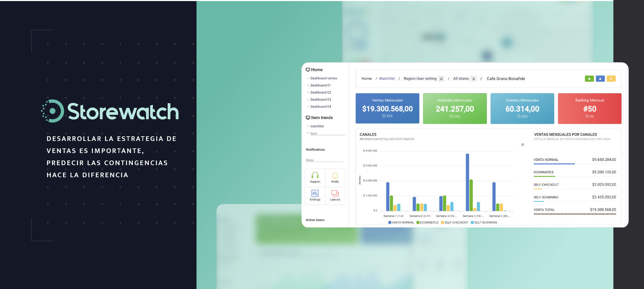Image resolution: width=644 pixels, height=289 pixels.
Task: Click the green star button
Action: coord(589,79)
